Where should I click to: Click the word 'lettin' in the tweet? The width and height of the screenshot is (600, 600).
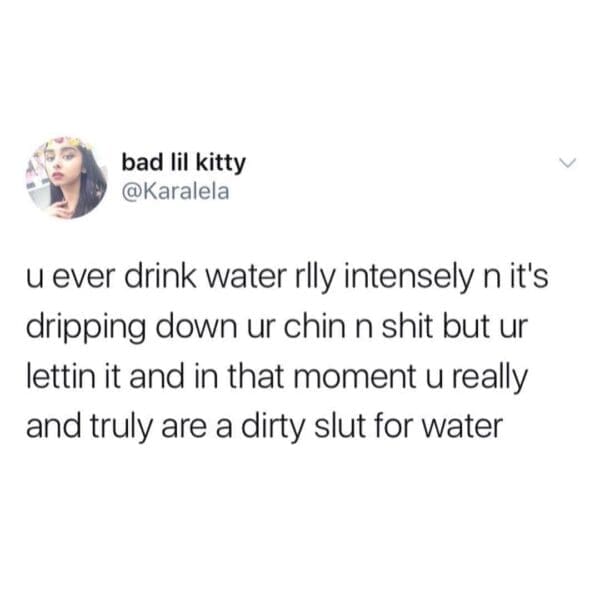[60, 377]
